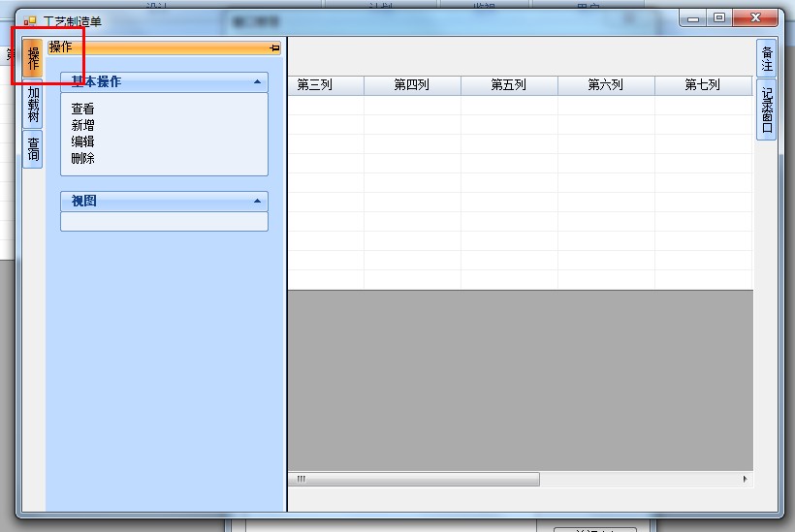Collapse the 基本操作 section
The width and height of the screenshot is (795, 532).
(257, 82)
